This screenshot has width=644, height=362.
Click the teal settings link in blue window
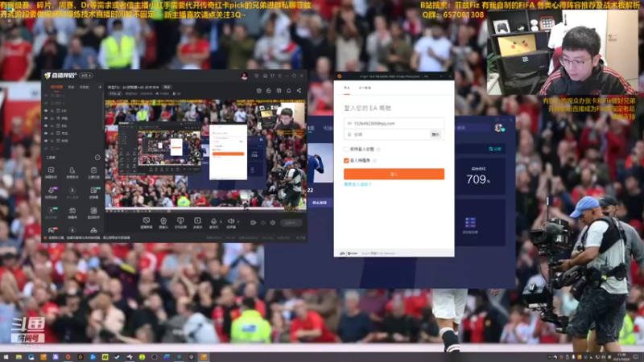pyautogui.click(x=495, y=149)
